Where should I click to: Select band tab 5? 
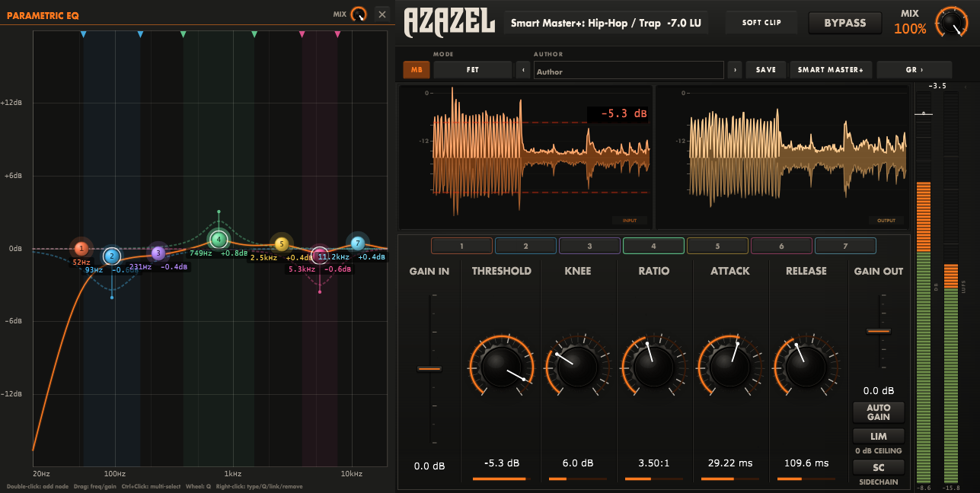(717, 246)
